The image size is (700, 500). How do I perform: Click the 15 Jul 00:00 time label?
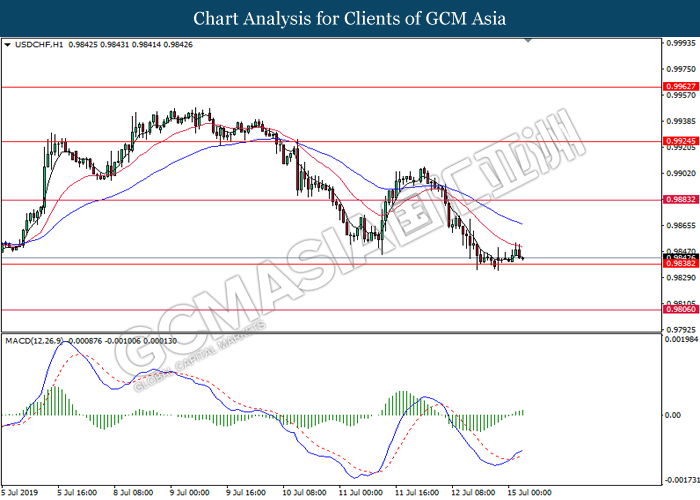click(529, 492)
